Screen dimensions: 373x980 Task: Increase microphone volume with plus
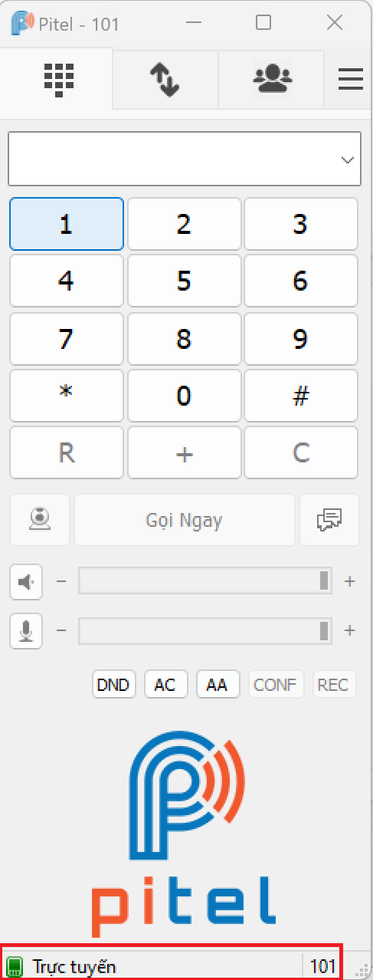(x=350, y=630)
